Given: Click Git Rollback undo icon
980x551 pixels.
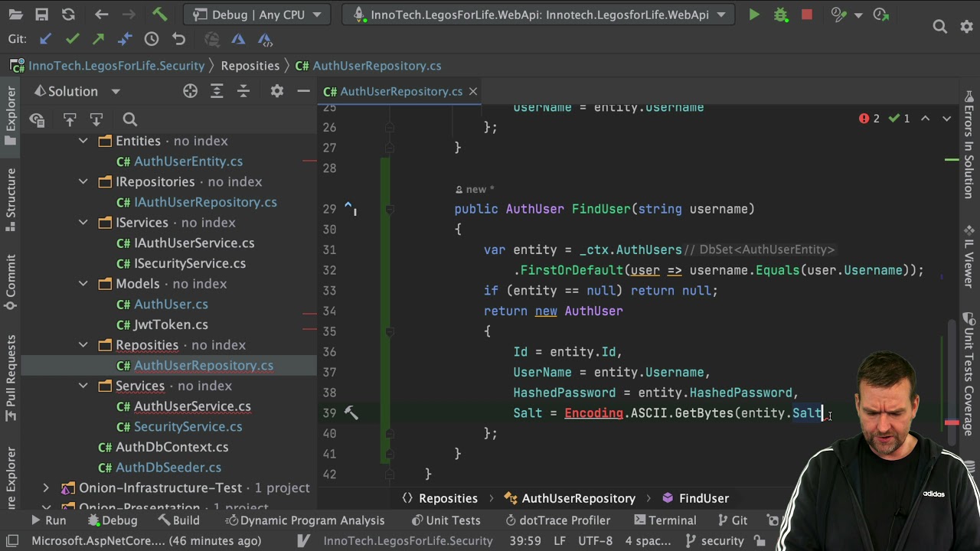Looking at the screenshot, I should coord(178,39).
